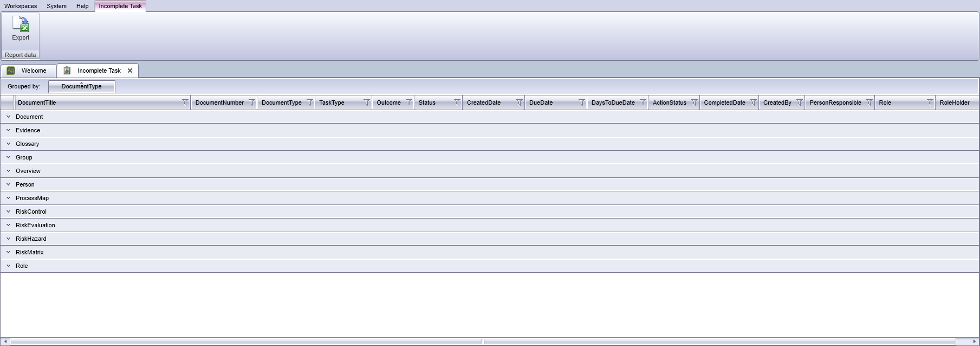Expand the RiskHazard group row
980x346 pixels.
(x=8, y=239)
